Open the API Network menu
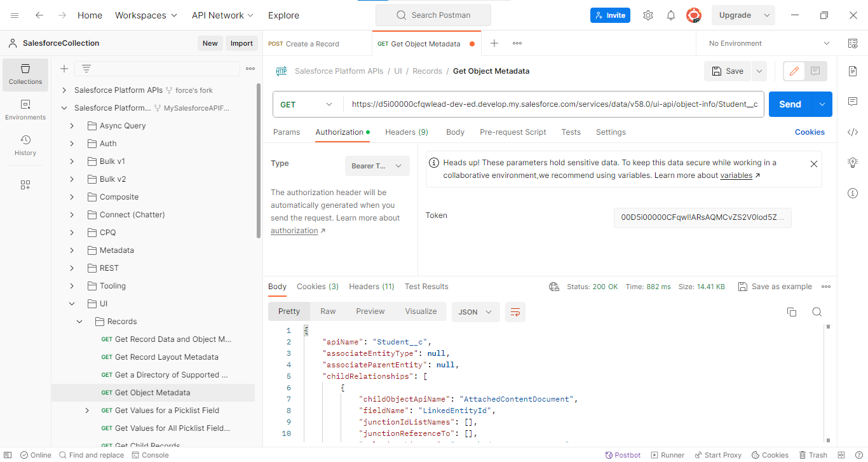This screenshot has height=462, width=868. pos(222,15)
